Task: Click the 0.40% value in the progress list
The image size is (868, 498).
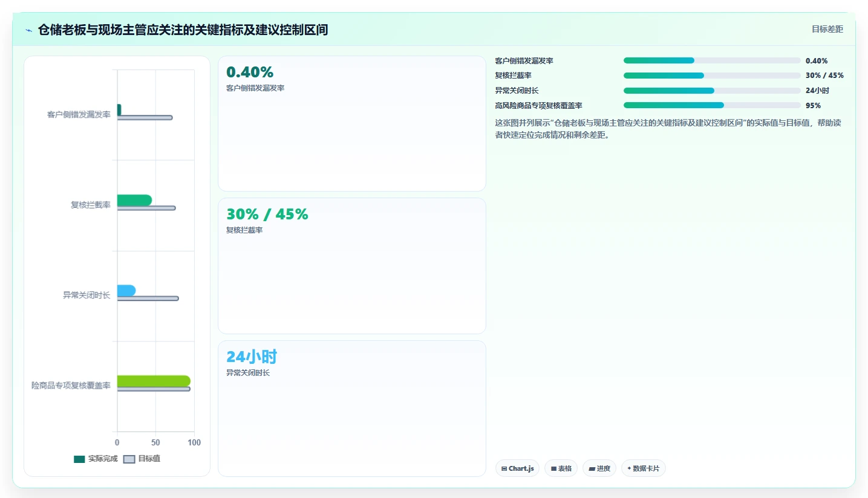Action: 817,60
